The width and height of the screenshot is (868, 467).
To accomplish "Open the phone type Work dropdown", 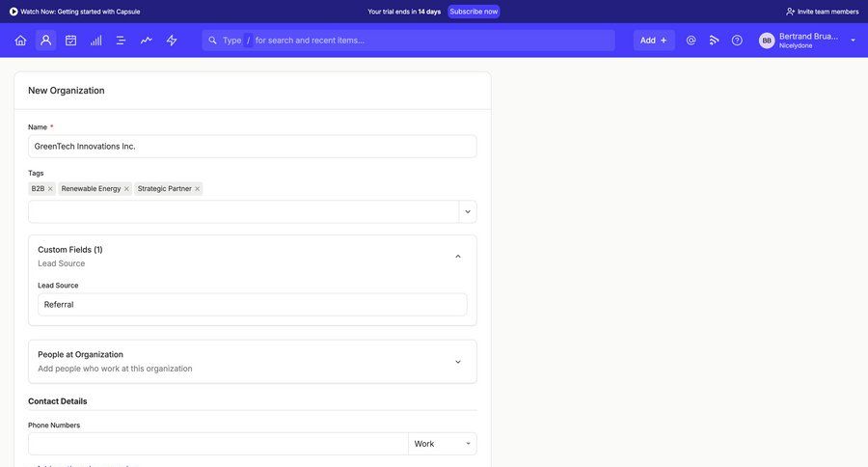I will (443, 444).
